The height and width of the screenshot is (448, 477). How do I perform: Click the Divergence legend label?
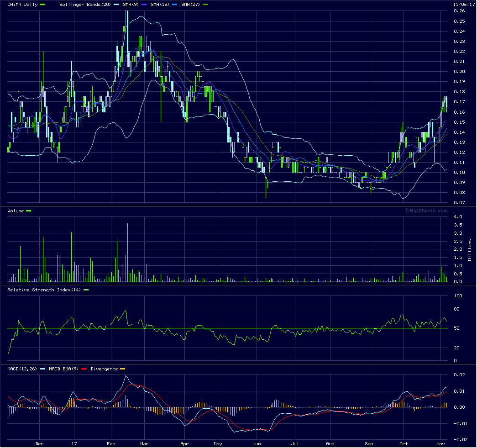[104, 369]
